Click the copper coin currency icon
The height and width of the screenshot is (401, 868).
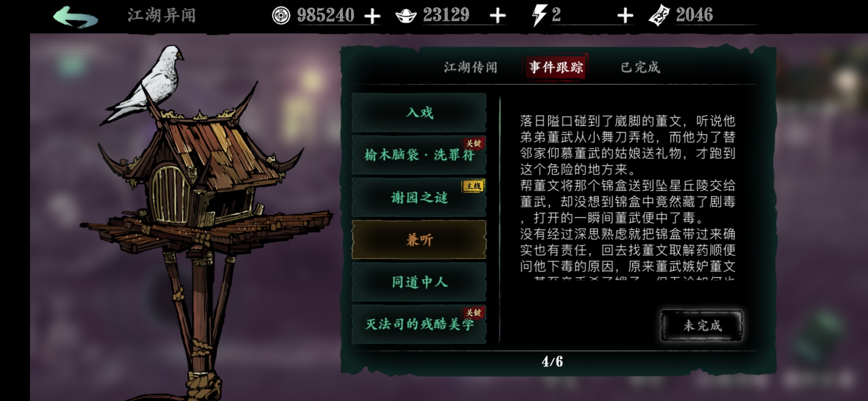tap(281, 16)
